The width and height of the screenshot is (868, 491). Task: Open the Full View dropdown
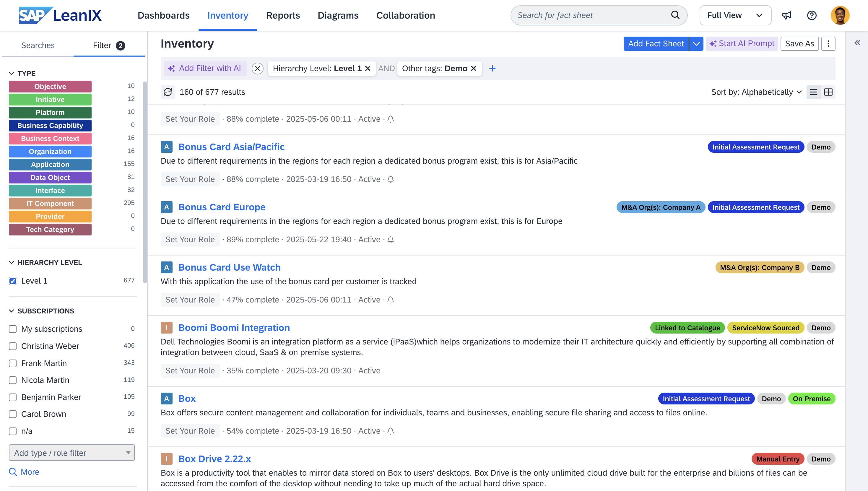(735, 15)
